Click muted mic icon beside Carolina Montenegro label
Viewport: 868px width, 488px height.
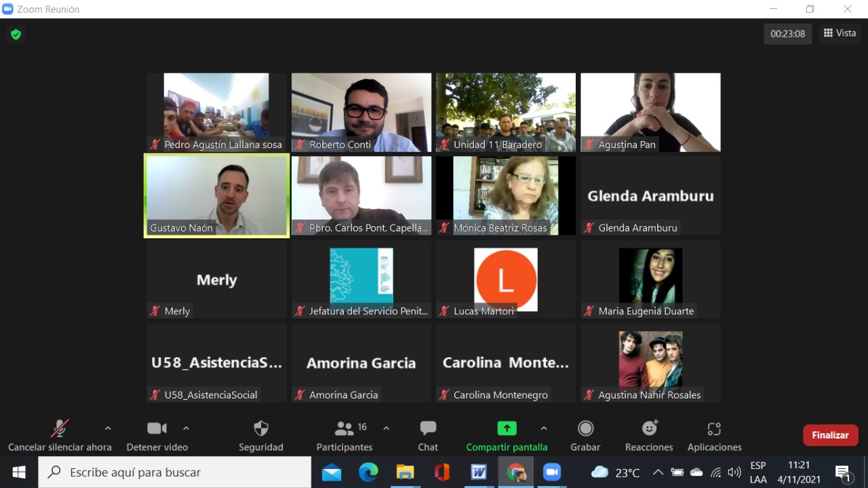444,394
